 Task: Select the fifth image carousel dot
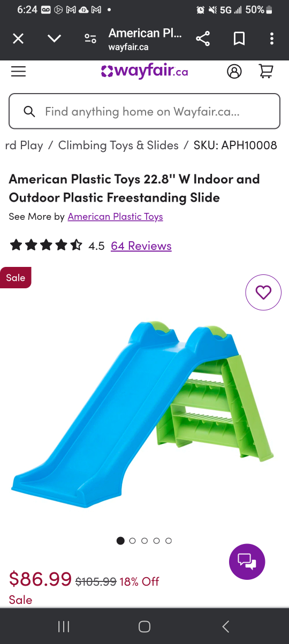[x=169, y=541]
